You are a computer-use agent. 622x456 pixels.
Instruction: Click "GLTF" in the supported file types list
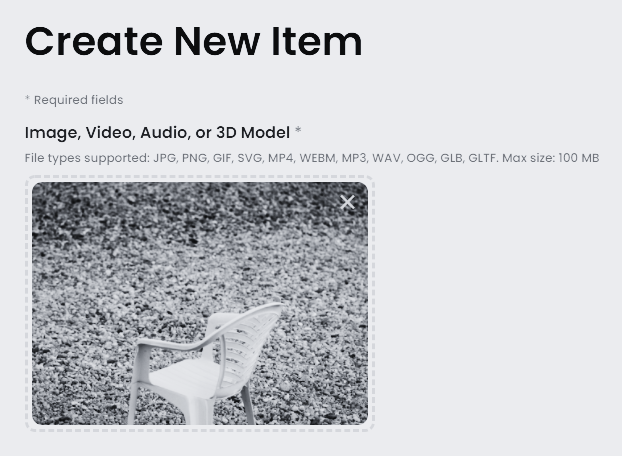(483, 158)
